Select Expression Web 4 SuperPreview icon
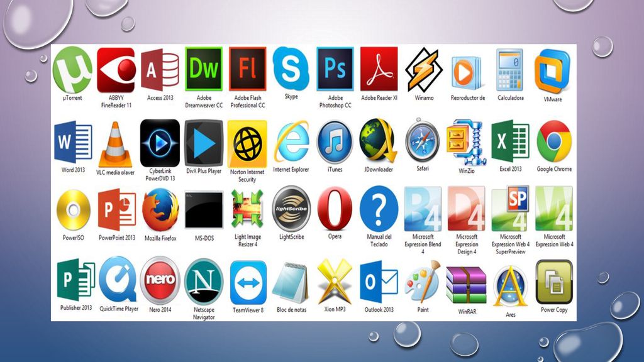The image size is (644, 362). tap(510, 208)
